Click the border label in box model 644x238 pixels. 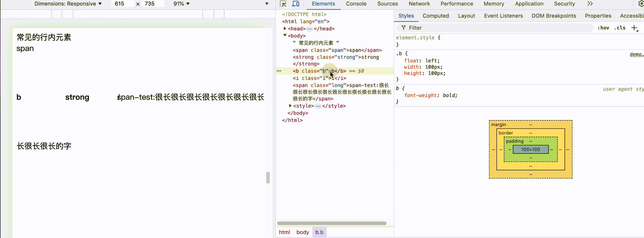click(x=506, y=133)
